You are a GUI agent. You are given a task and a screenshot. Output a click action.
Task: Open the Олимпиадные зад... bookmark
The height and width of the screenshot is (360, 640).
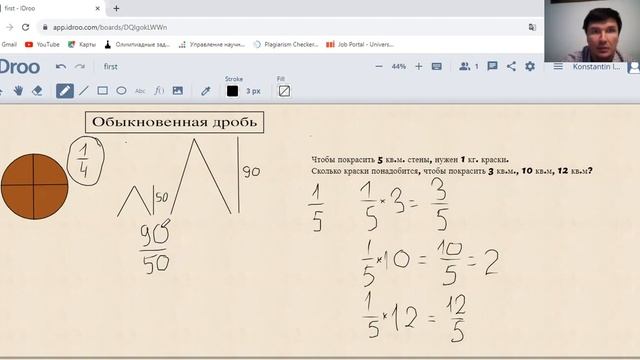coord(137,44)
